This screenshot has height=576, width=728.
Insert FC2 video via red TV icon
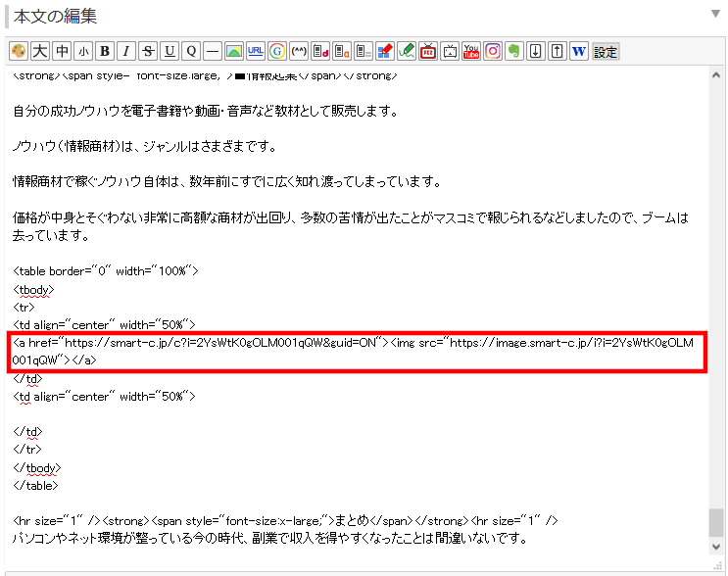coord(428,51)
